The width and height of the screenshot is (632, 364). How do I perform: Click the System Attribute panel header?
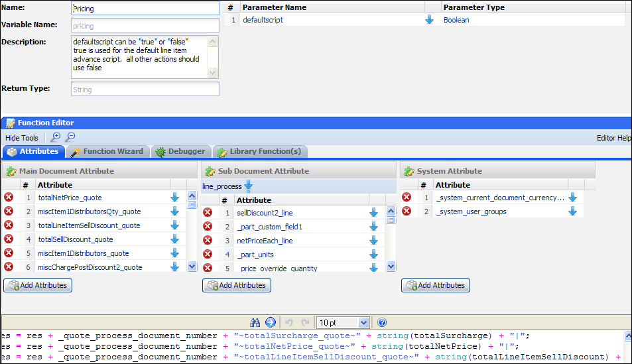tap(497, 170)
